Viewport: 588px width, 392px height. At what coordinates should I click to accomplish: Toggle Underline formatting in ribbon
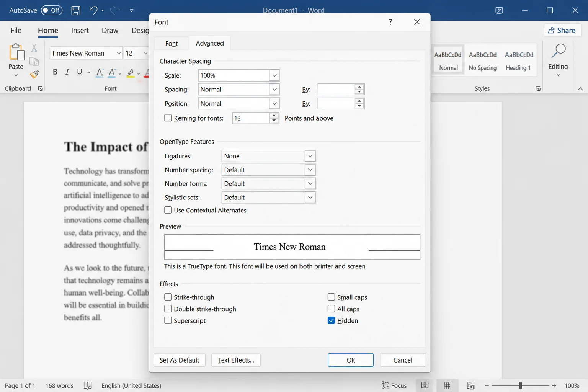[79, 72]
